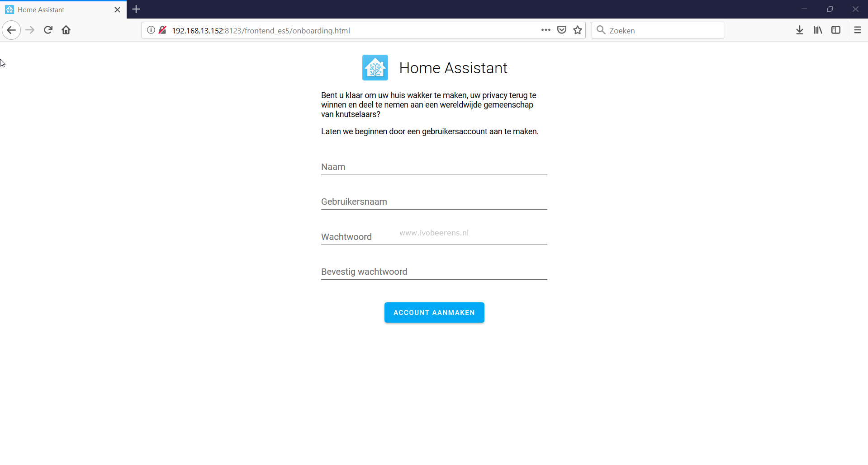
Task: Open the Firefox hamburger menu
Action: pos(858,30)
